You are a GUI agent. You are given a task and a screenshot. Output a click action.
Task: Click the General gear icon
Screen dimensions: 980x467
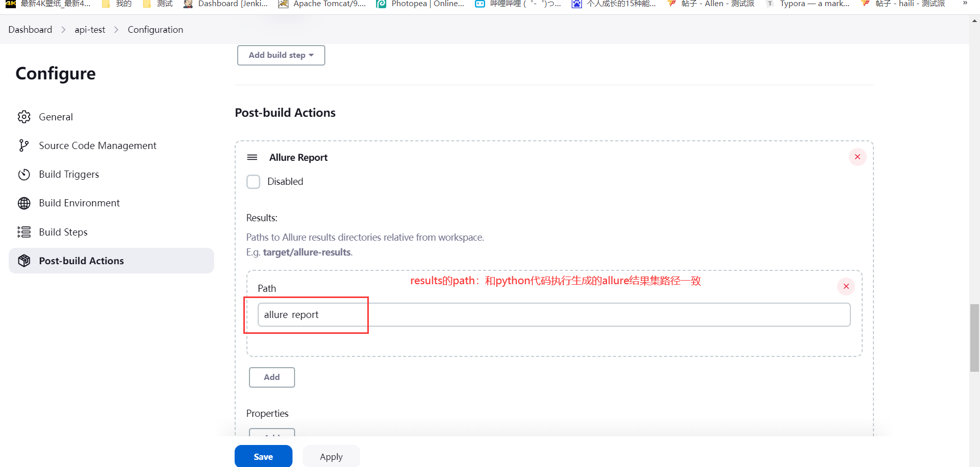click(x=24, y=117)
